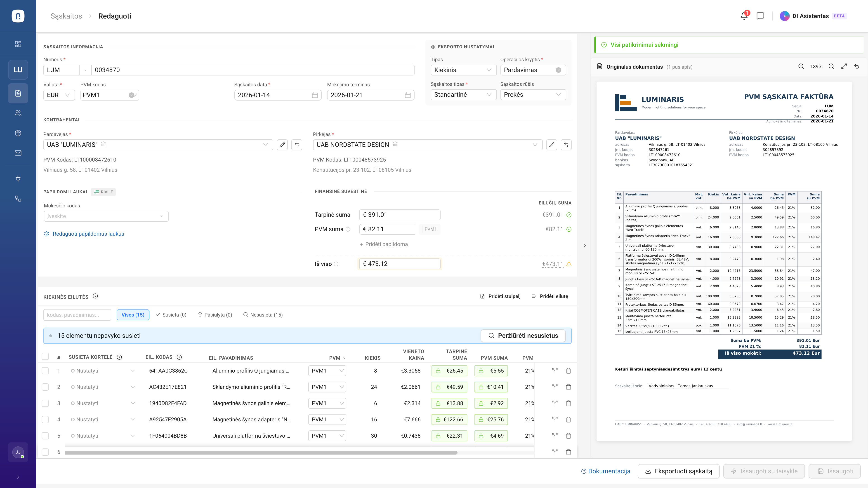
Task: Open the products box icon in sidebar
Action: pos(18,133)
